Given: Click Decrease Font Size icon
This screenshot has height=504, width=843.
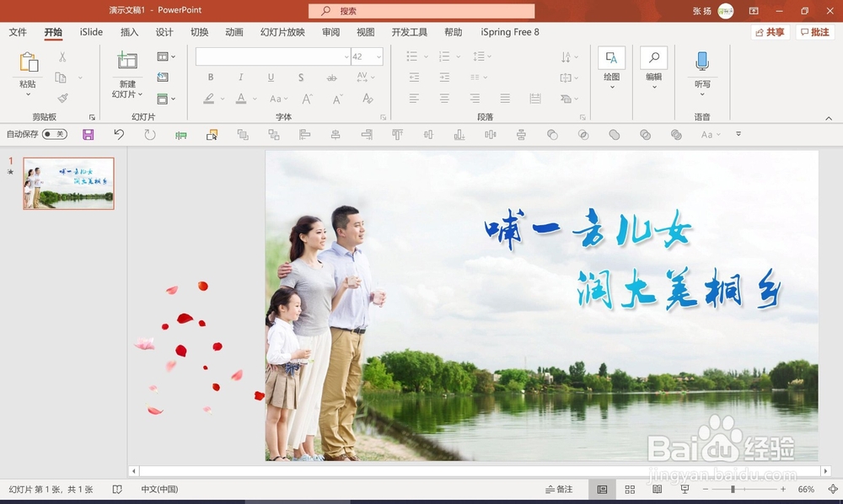Looking at the screenshot, I should tap(338, 99).
